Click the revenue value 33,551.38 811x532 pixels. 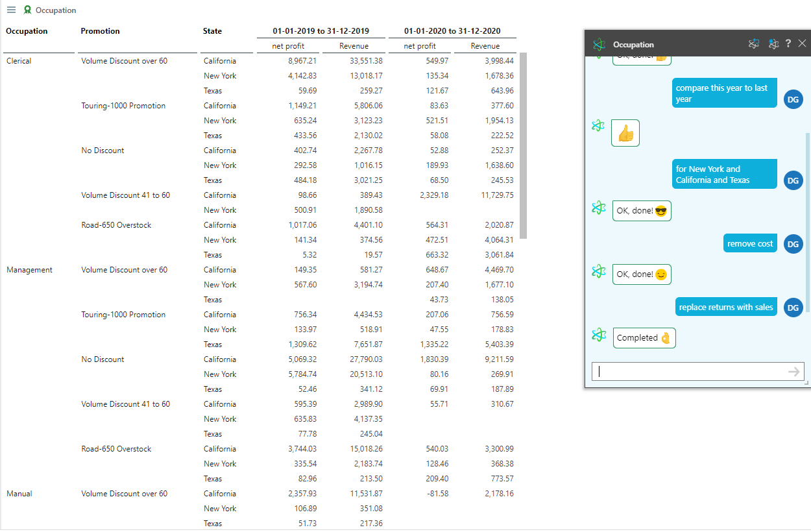tap(366, 61)
